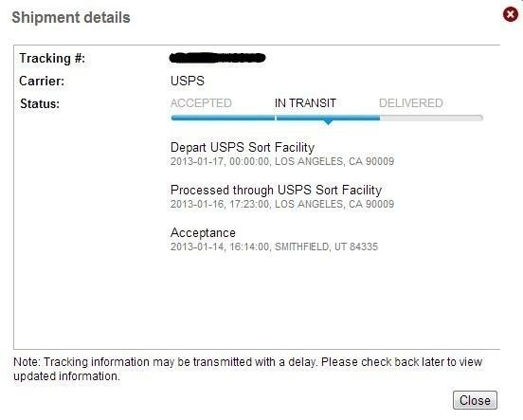The width and height of the screenshot is (523, 420).
Task: Select the DELIVERED status label
Action: point(411,103)
